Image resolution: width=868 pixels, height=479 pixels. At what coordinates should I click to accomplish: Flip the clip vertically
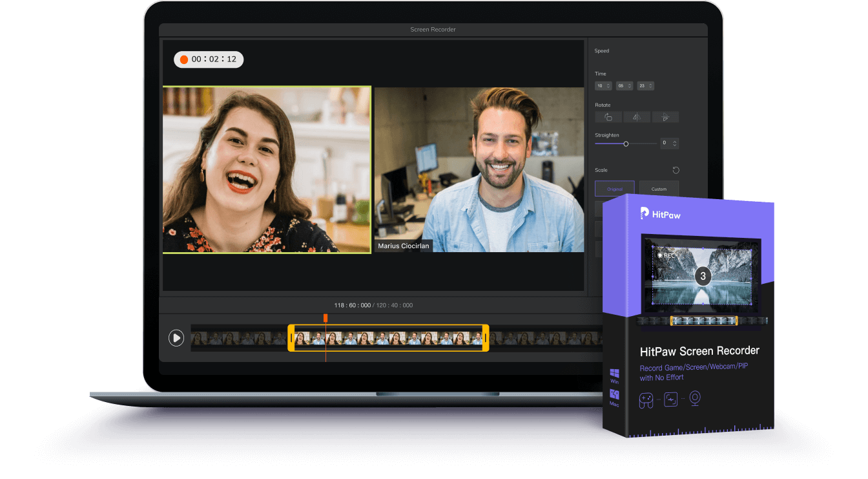point(665,117)
